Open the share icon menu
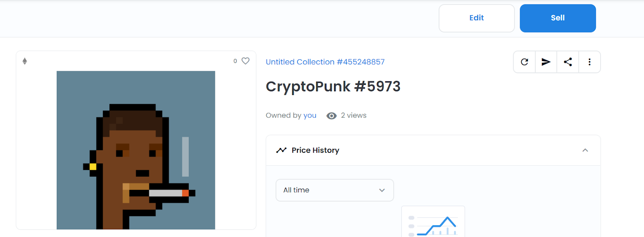This screenshot has width=644, height=237. point(568,62)
